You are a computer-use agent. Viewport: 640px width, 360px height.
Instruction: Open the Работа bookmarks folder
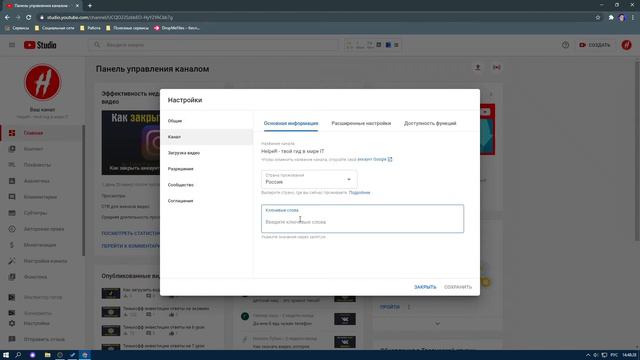pos(91,28)
